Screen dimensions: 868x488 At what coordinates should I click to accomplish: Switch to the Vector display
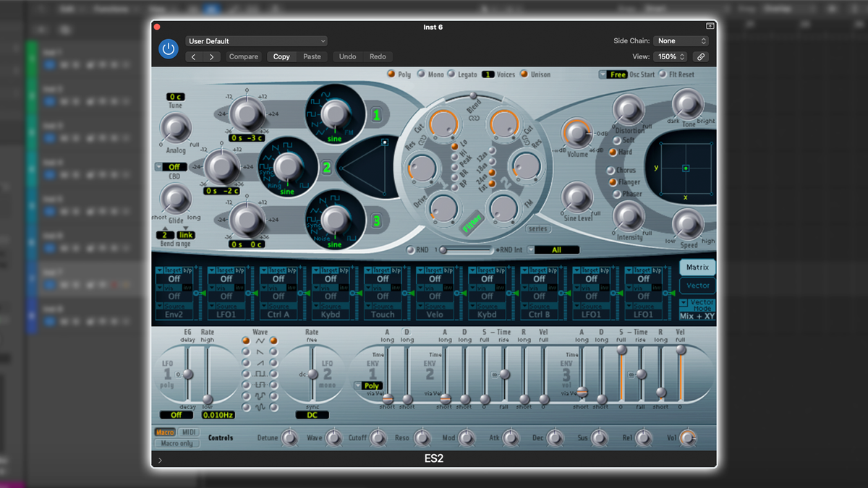coord(697,285)
